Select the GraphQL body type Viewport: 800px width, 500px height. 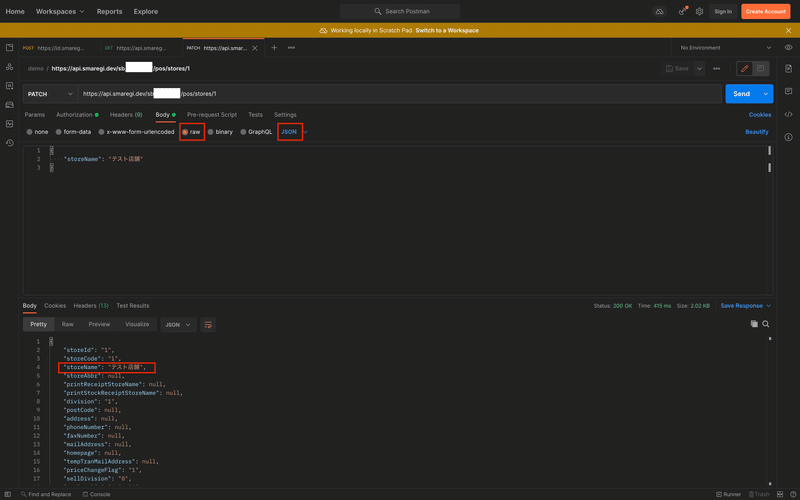pyautogui.click(x=256, y=132)
